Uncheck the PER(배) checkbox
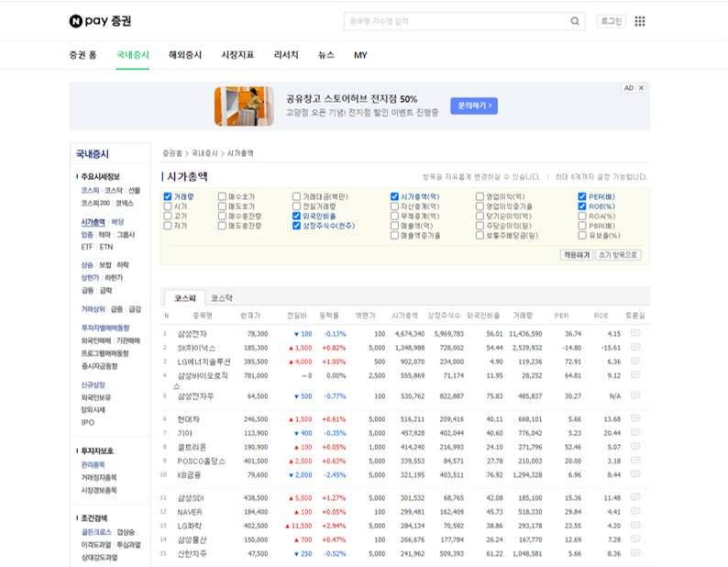 pyautogui.click(x=581, y=196)
